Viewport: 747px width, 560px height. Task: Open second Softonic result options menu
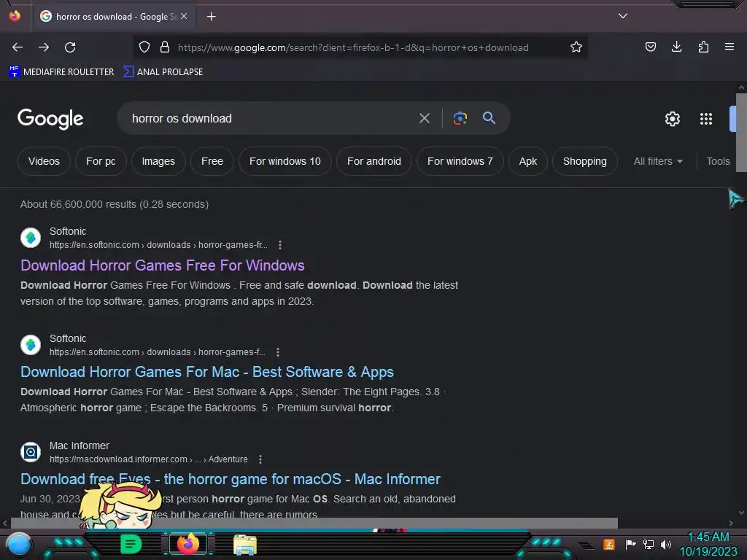tap(278, 352)
